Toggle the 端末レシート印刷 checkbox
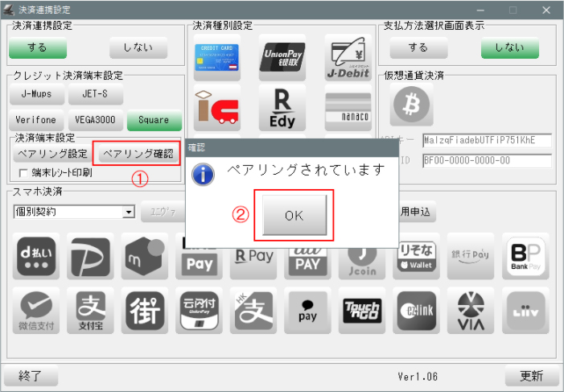 click(x=23, y=172)
